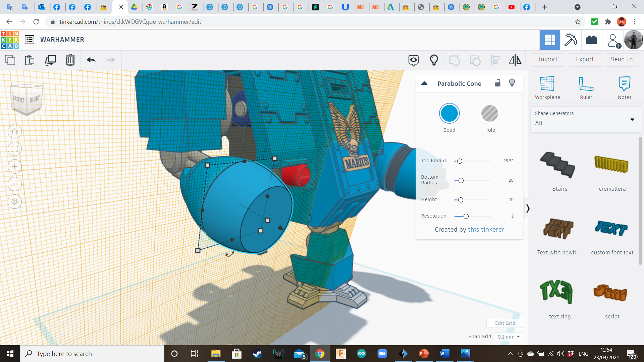The image size is (644, 362).
Task: Open the 'this tinkerer' link
Action: coord(486,230)
